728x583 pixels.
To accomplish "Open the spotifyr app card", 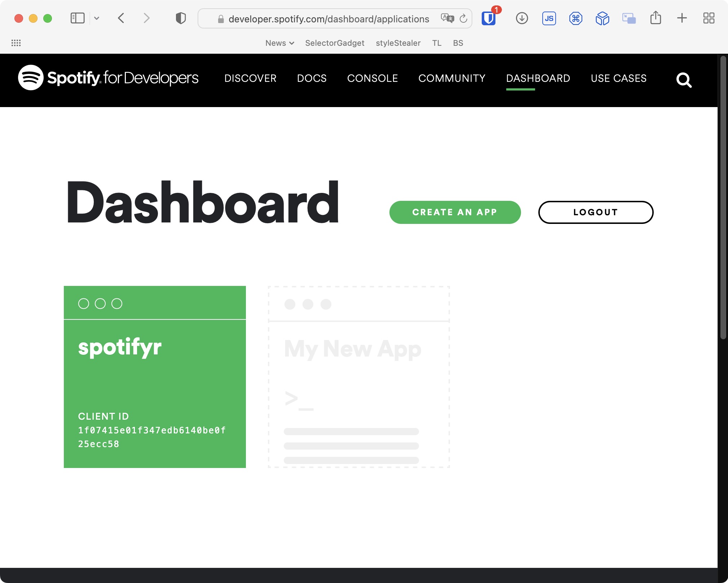I will [155, 377].
